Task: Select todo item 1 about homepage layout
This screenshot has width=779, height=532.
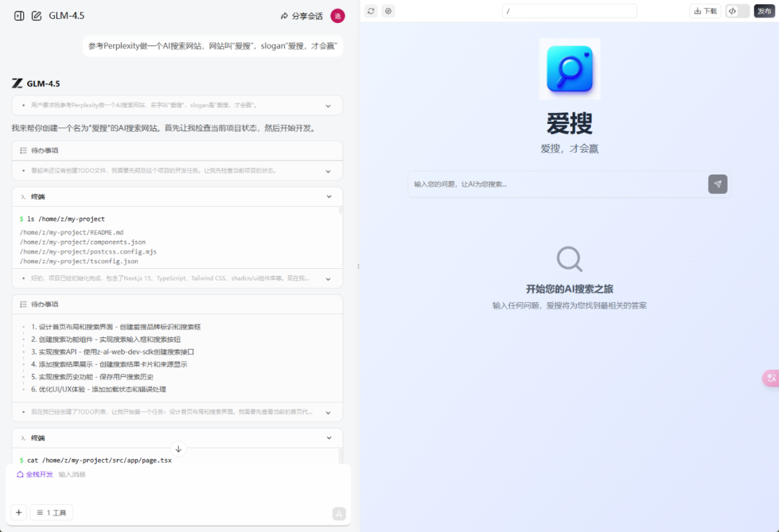Action: pyautogui.click(x=115, y=327)
